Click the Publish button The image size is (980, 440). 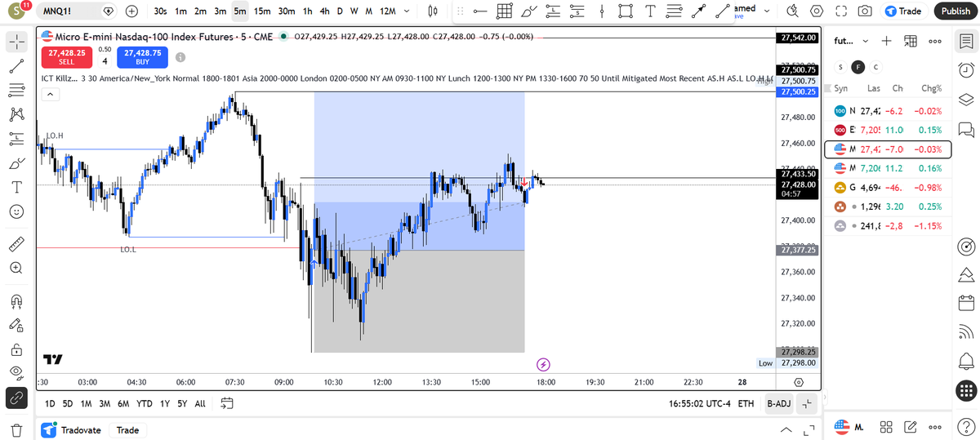955,11
